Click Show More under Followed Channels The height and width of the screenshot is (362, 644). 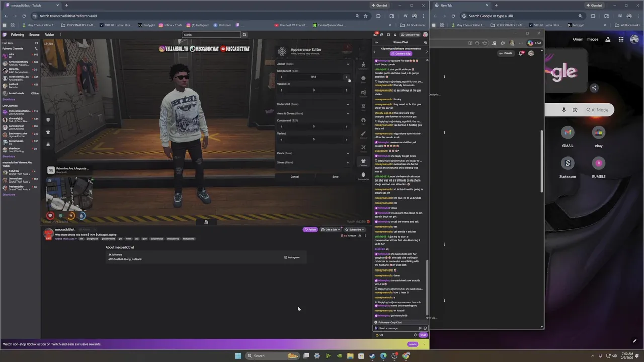click(x=9, y=99)
